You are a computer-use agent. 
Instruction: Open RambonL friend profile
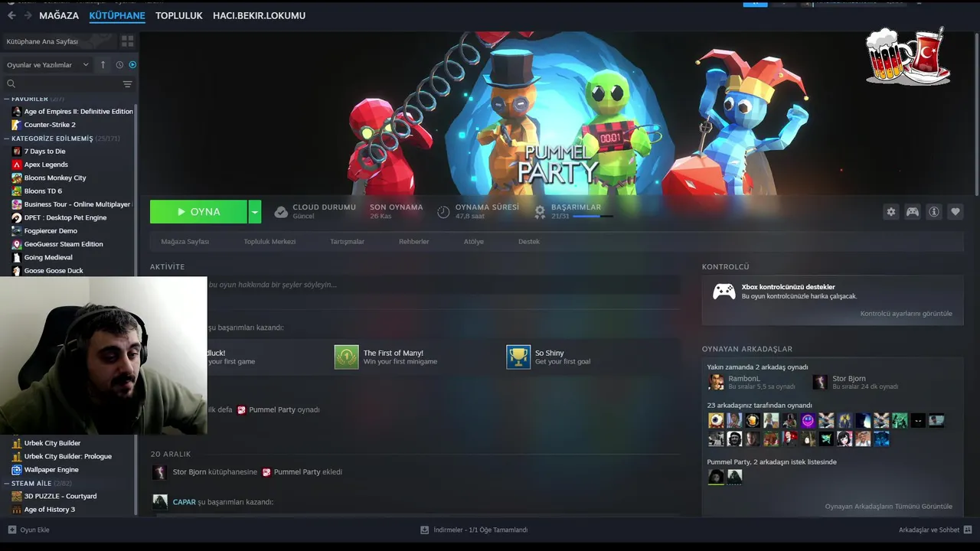tap(751, 382)
